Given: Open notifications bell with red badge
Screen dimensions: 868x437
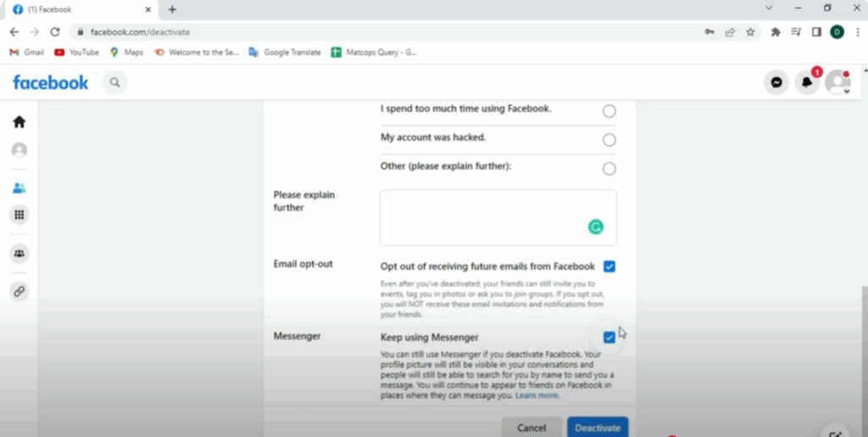Looking at the screenshot, I should tap(807, 82).
